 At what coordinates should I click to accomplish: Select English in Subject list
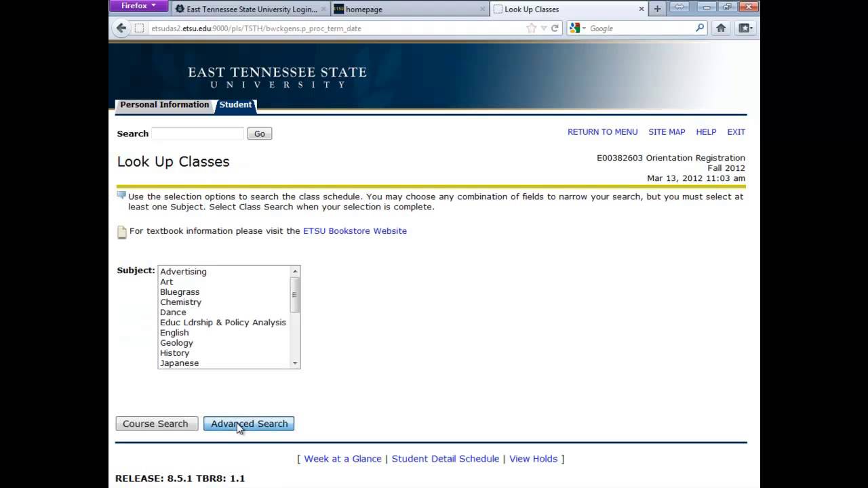(x=174, y=333)
